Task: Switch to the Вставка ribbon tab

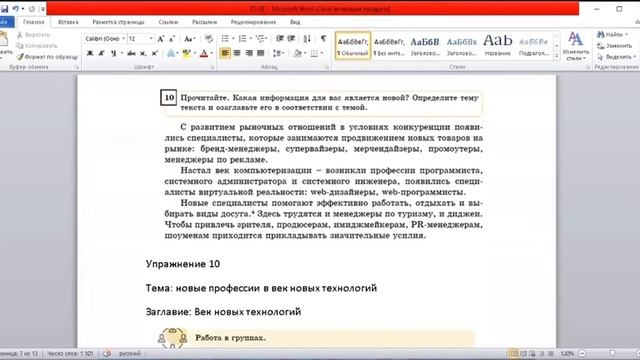Action: point(68,22)
